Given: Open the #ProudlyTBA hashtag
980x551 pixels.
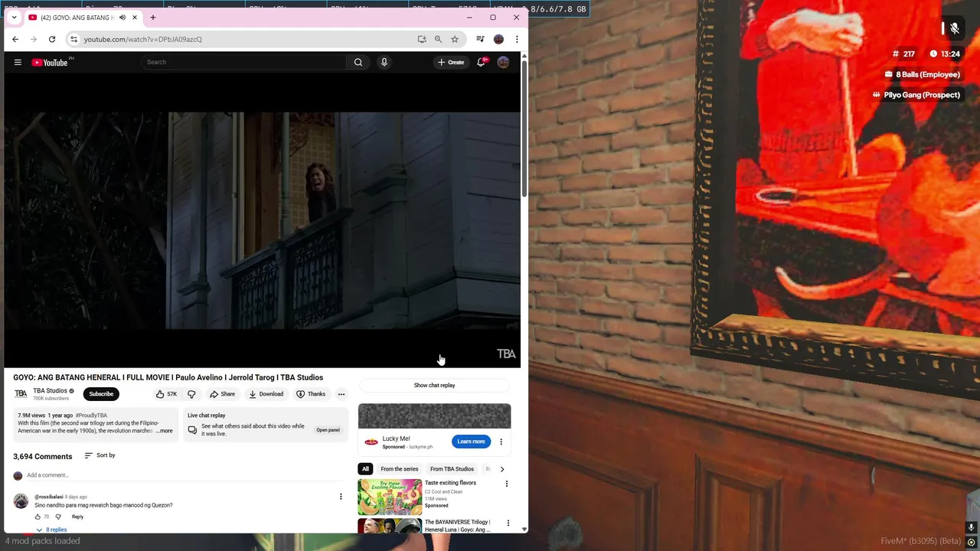Looking at the screenshot, I should pos(91,416).
